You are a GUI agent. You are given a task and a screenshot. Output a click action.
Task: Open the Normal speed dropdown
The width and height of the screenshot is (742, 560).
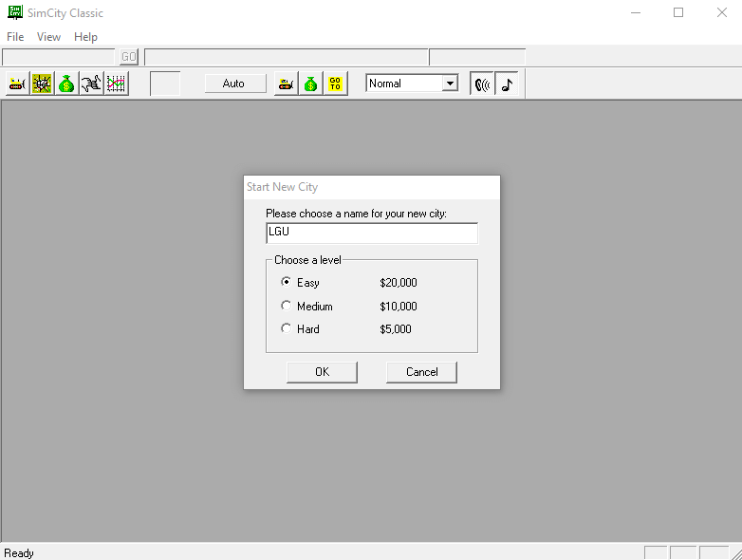(450, 84)
